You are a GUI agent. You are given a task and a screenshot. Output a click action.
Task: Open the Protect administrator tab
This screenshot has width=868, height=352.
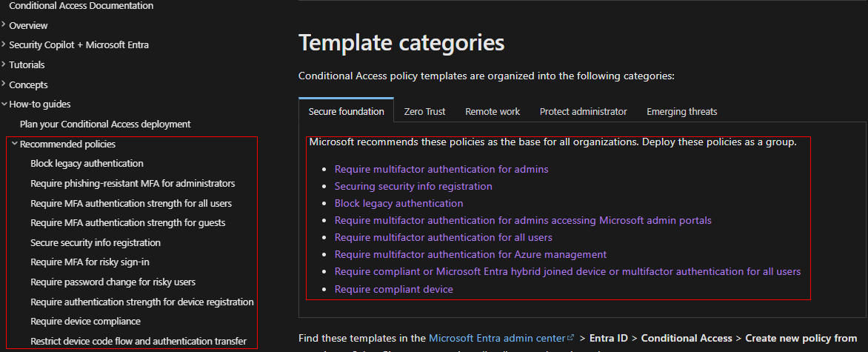583,112
